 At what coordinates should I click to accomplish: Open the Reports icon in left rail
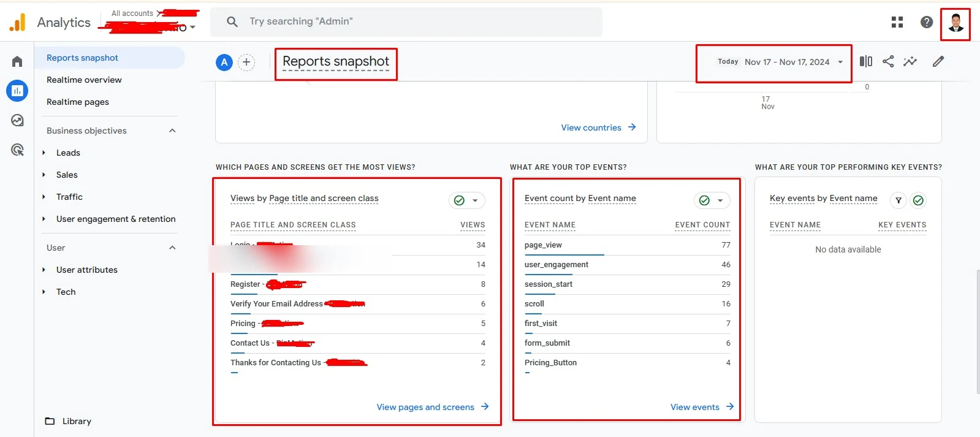[17, 91]
